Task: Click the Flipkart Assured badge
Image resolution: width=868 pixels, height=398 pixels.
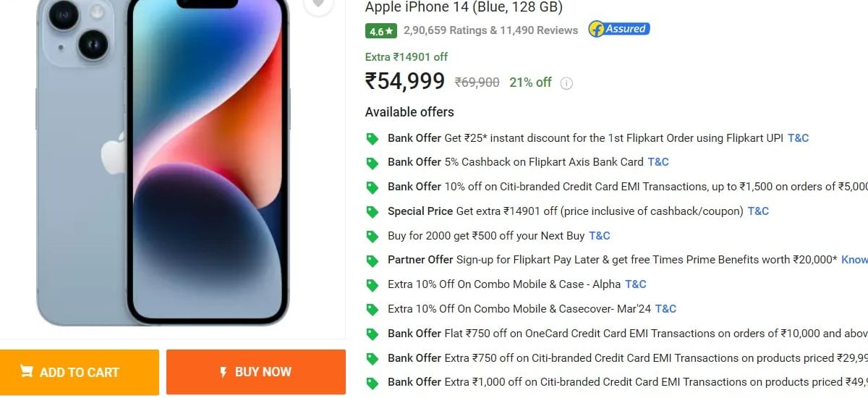Action: point(619,30)
